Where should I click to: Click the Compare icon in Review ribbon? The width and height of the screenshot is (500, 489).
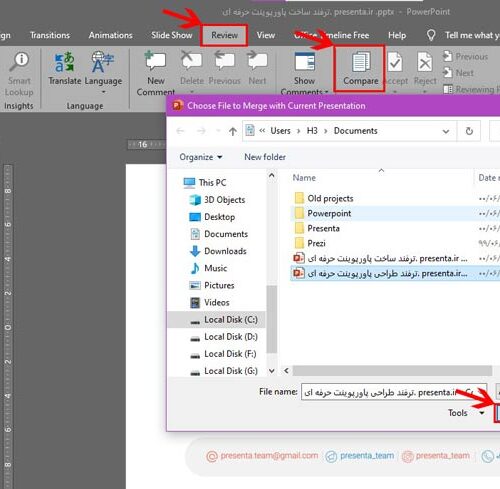361,62
